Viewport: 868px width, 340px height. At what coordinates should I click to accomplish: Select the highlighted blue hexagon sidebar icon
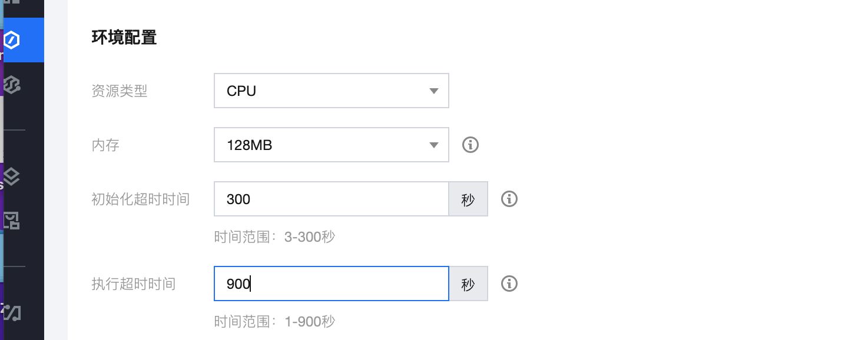click(x=12, y=40)
